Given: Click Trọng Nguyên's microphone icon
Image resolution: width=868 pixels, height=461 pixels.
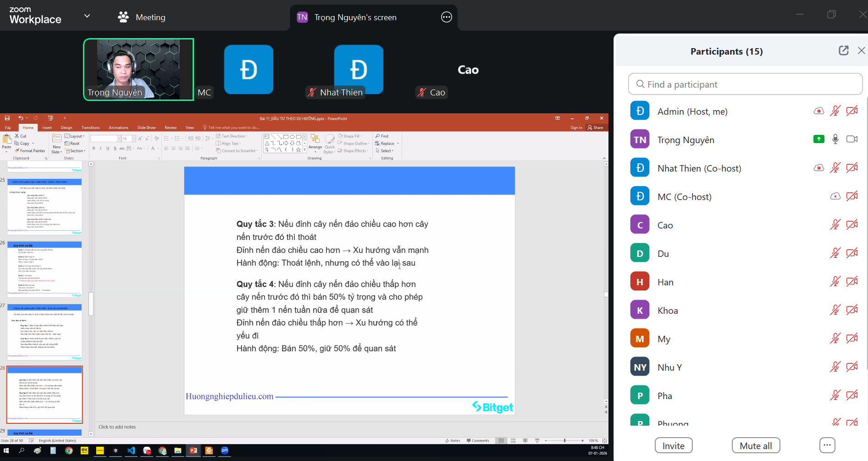Looking at the screenshot, I should click(835, 139).
